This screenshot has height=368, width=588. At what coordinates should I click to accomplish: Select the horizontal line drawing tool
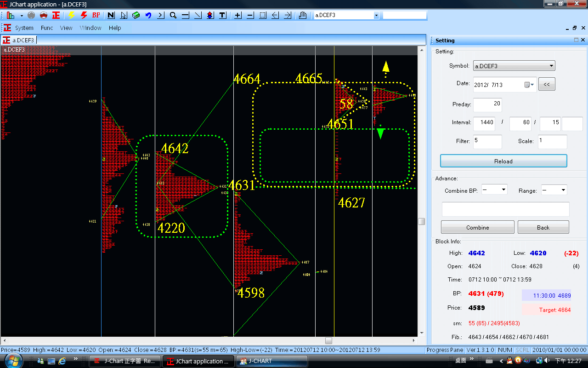[186, 15]
